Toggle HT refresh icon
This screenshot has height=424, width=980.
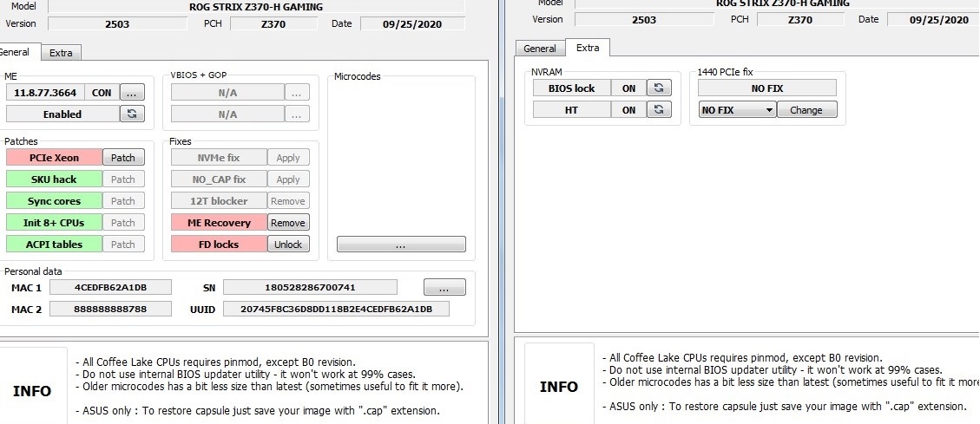coord(659,109)
